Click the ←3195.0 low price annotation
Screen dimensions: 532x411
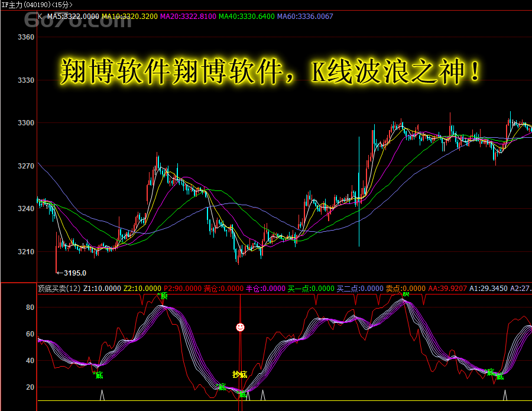click(x=72, y=273)
